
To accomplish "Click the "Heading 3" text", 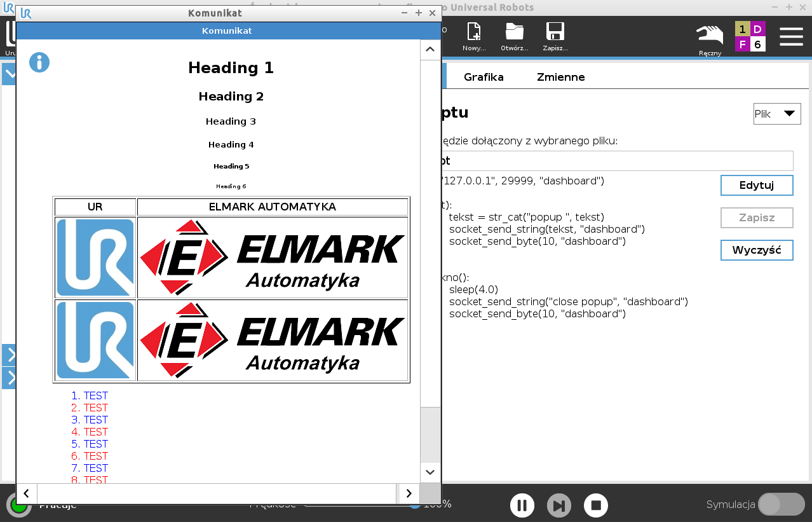I will (231, 121).
